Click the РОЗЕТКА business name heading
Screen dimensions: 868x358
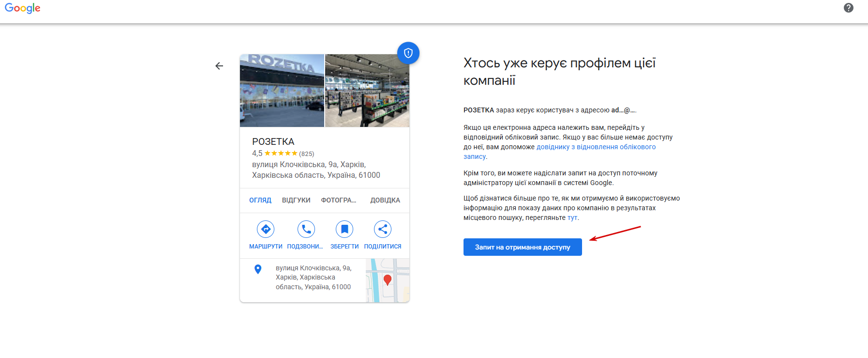click(273, 141)
